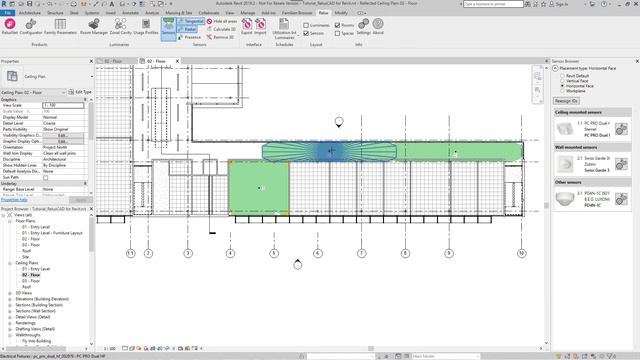Toggle the Sensors layout checkbox
640x360 pixels.
306,33
